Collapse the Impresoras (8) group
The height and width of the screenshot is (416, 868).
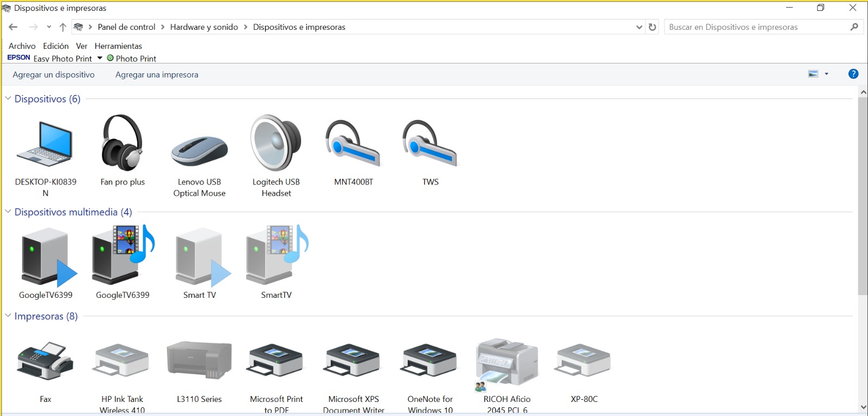(x=8, y=316)
